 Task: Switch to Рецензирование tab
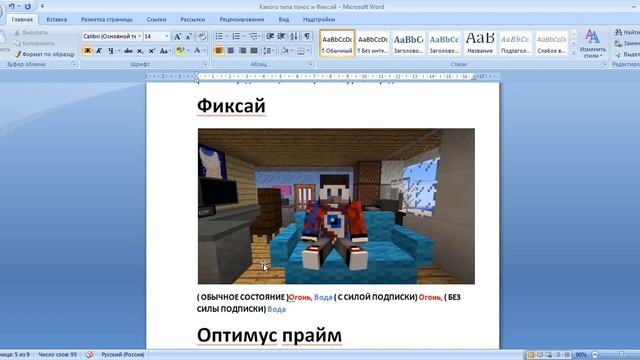coord(242,19)
